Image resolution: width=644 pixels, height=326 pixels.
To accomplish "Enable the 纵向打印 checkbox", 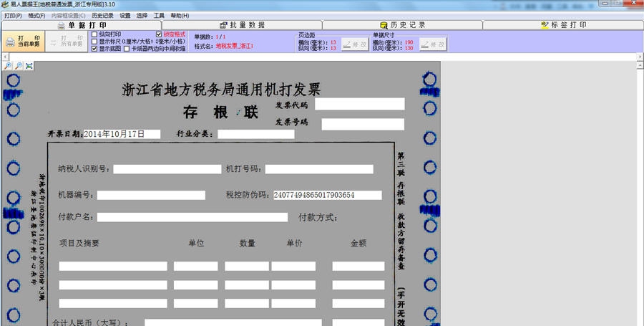I will pyautogui.click(x=94, y=34).
